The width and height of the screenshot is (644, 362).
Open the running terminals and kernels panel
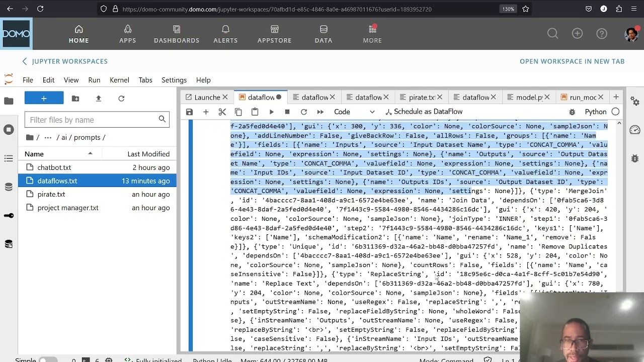pos(9,130)
